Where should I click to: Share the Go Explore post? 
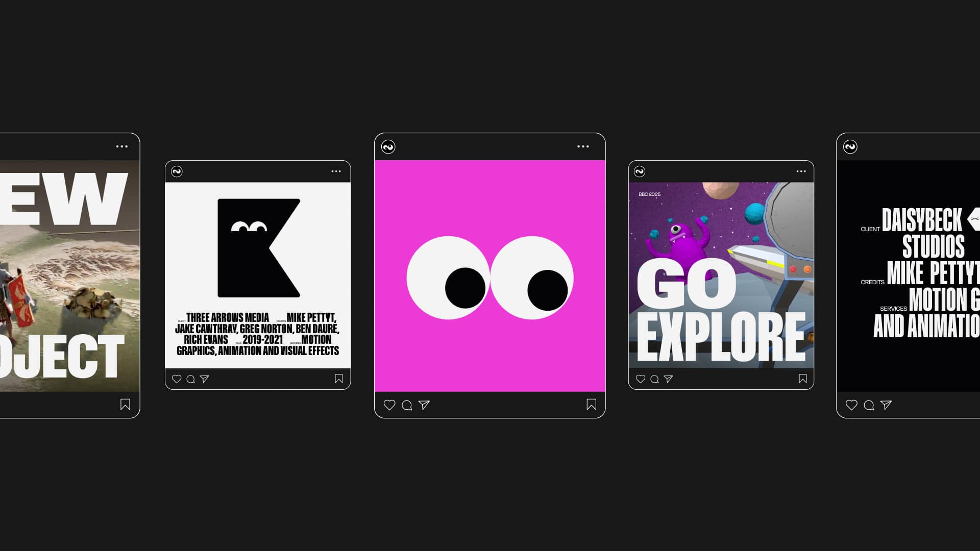click(669, 379)
